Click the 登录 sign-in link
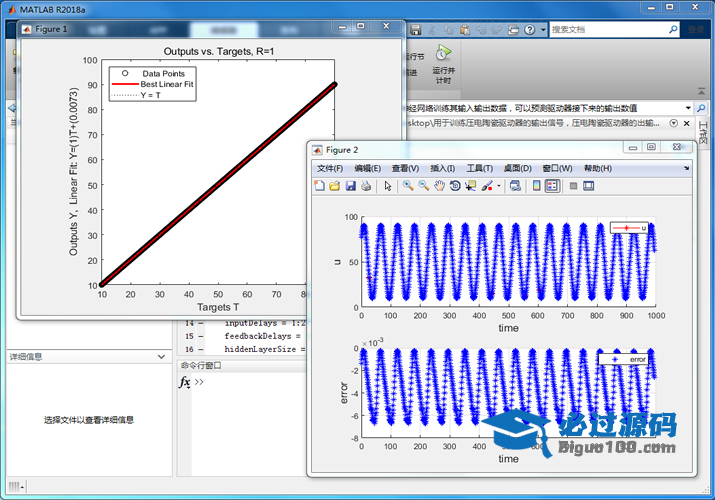Screen dimensions: 715x500 [696, 30]
